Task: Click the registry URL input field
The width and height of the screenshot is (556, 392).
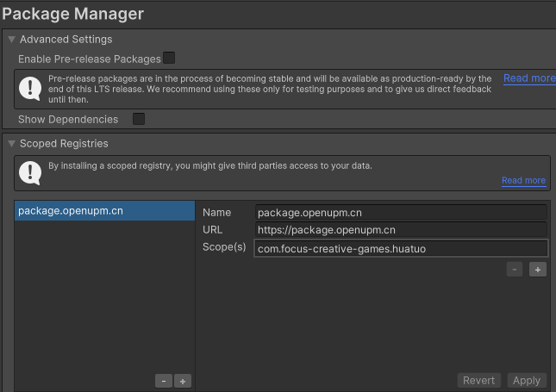Action: 401,230
